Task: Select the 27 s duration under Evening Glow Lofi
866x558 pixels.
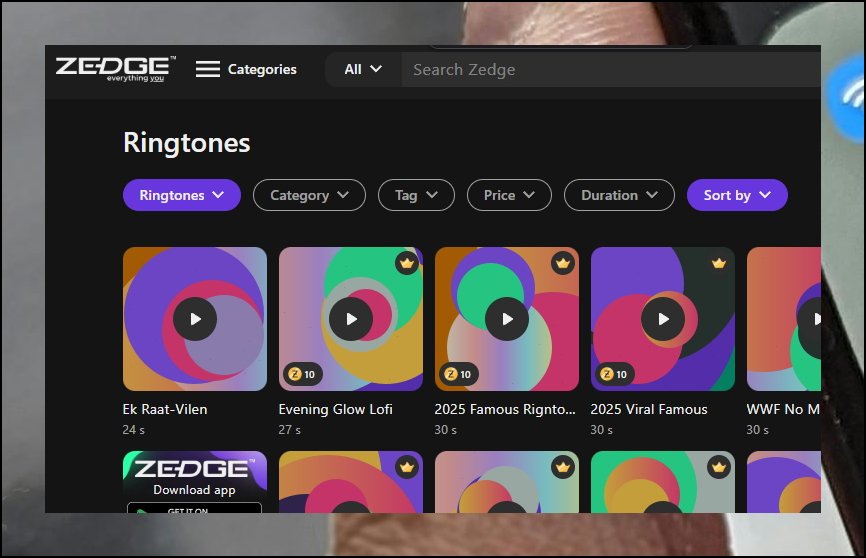Action: (289, 430)
